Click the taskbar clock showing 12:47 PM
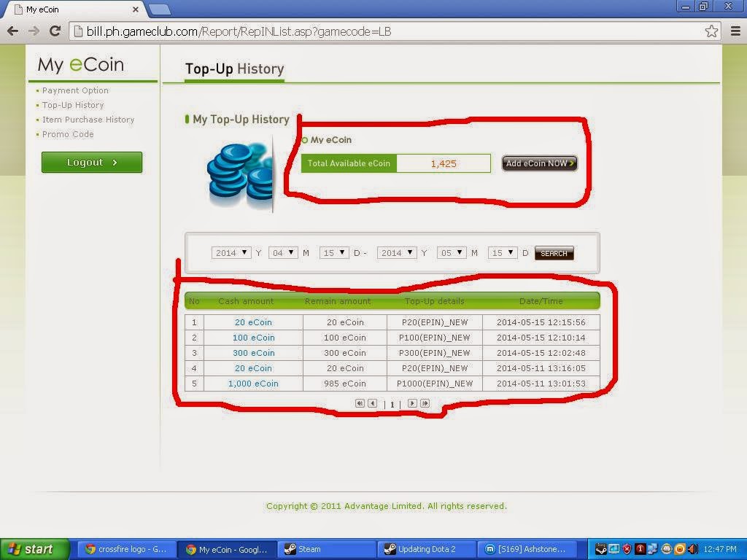Screen dimensions: 747x560 (x=720, y=549)
